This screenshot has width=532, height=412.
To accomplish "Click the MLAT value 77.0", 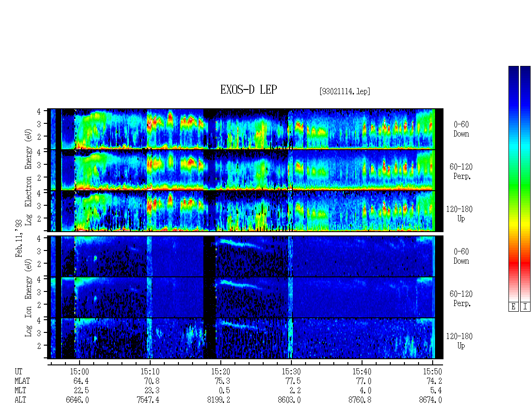I will (363, 381).
